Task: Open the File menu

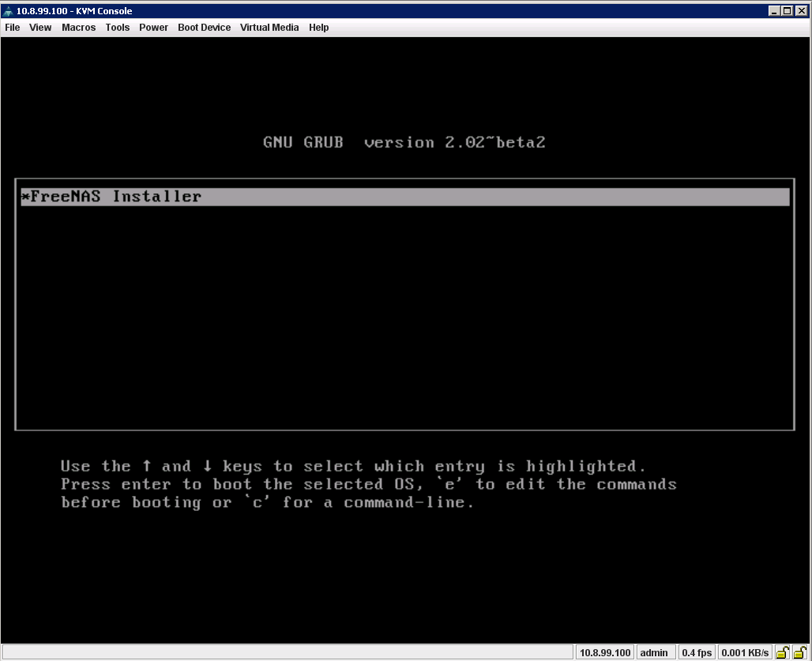Action: coord(13,28)
